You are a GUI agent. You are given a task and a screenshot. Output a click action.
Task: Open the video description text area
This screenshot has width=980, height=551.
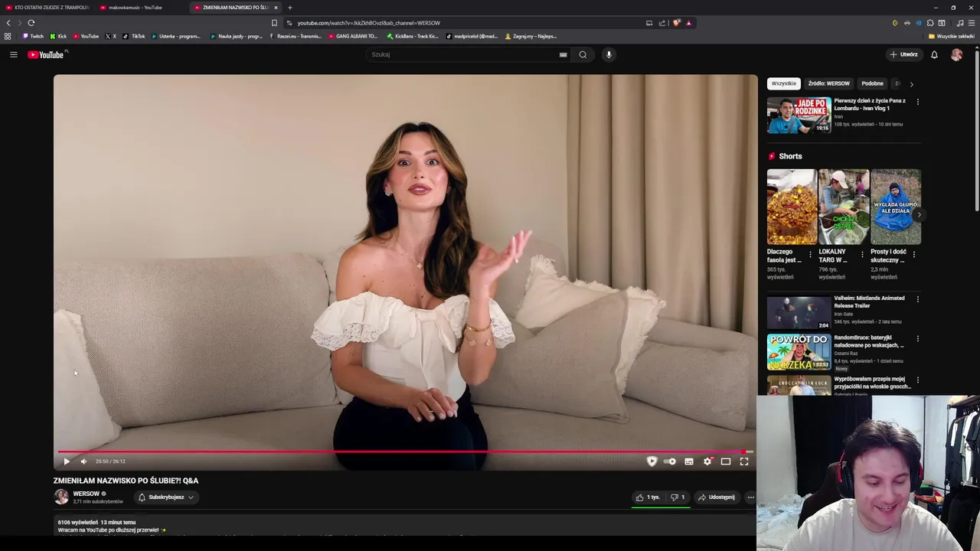[405, 527]
